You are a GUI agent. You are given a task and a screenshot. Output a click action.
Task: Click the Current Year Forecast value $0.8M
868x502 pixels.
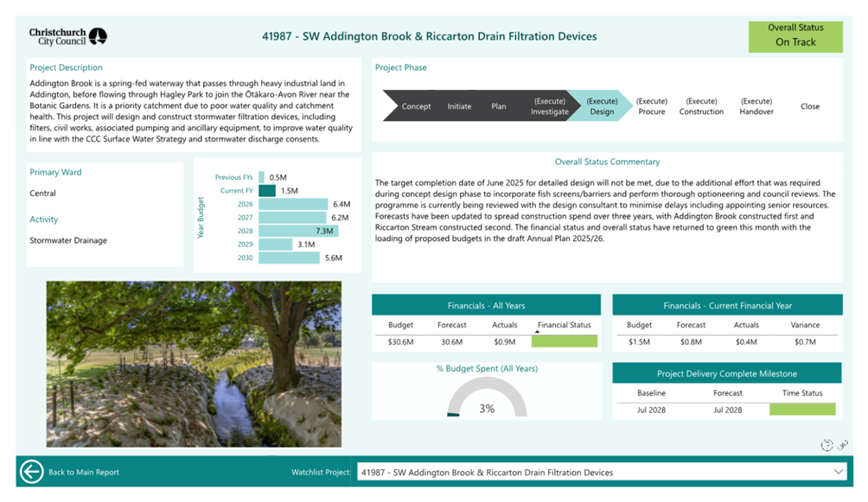click(x=691, y=342)
